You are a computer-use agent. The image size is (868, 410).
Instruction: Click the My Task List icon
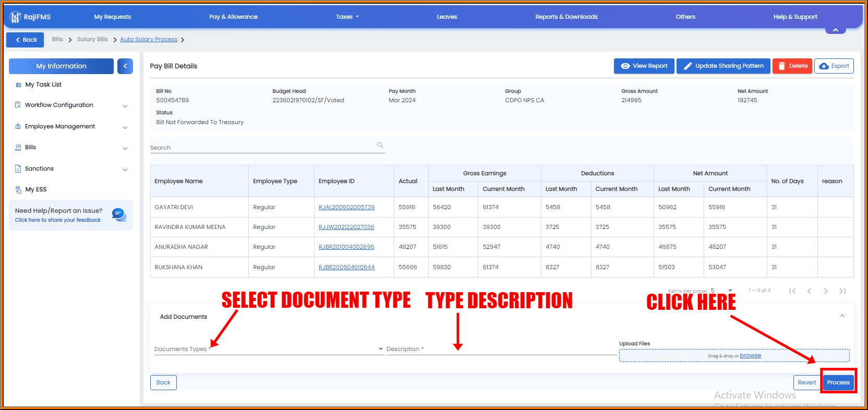click(x=18, y=85)
